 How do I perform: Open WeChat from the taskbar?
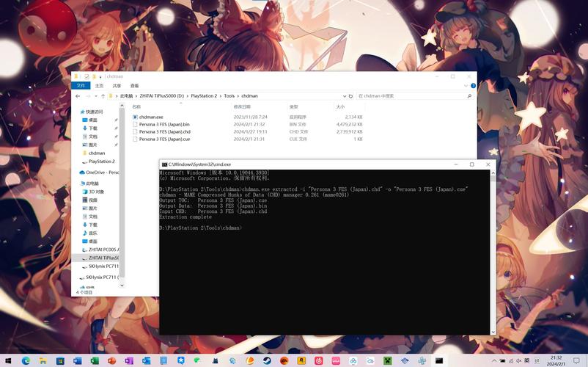(198, 360)
